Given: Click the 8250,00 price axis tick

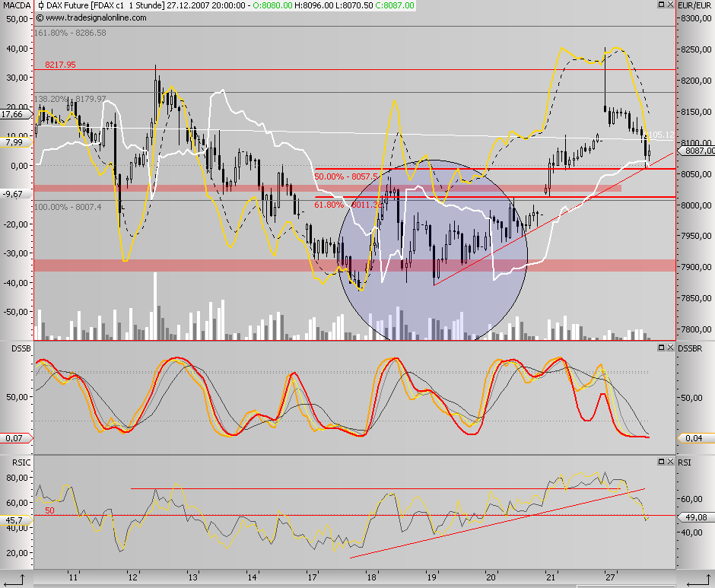Looking at the screenshot, I should tap(696, 49).
